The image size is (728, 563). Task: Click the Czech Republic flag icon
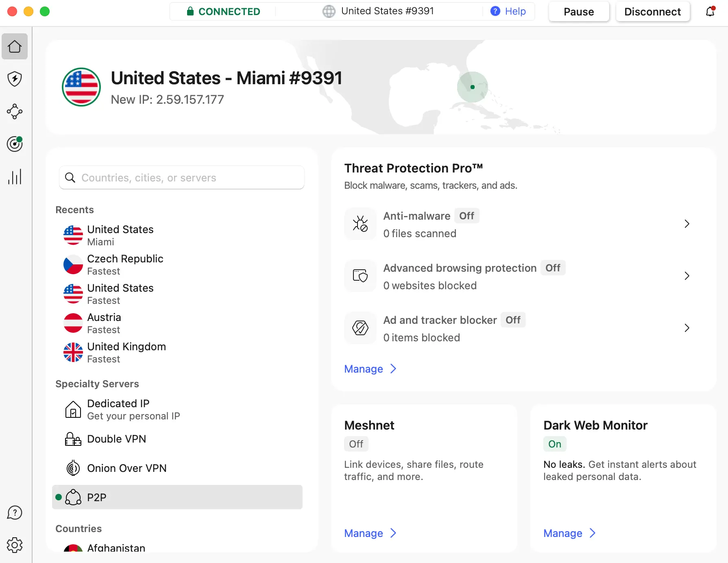click(73, 264)
